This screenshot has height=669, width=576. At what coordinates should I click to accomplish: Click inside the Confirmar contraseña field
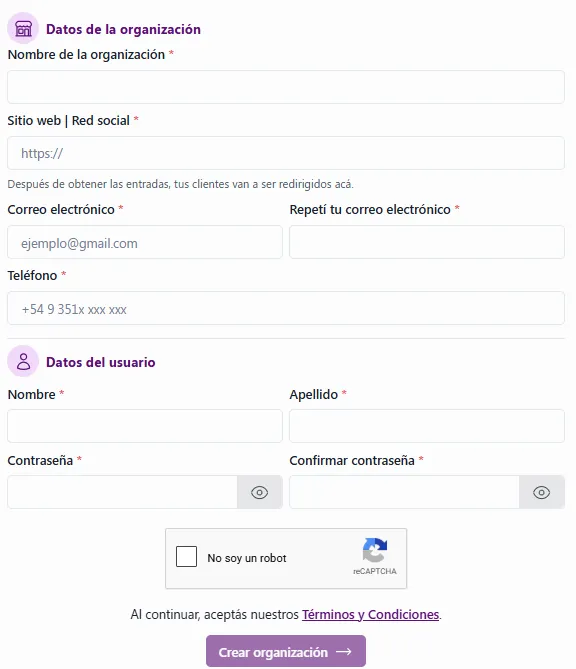coord(404,492)
